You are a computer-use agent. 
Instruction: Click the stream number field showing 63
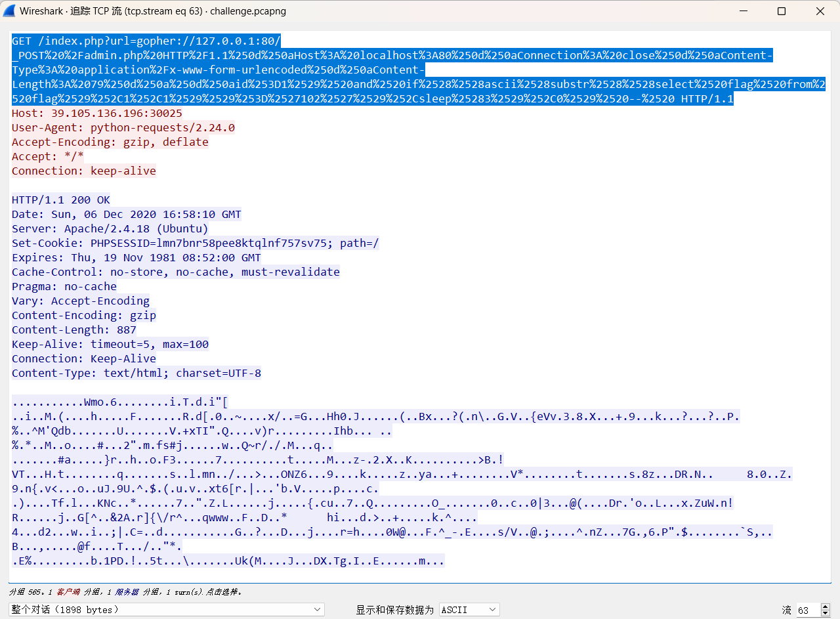click(x=806, y=610)
